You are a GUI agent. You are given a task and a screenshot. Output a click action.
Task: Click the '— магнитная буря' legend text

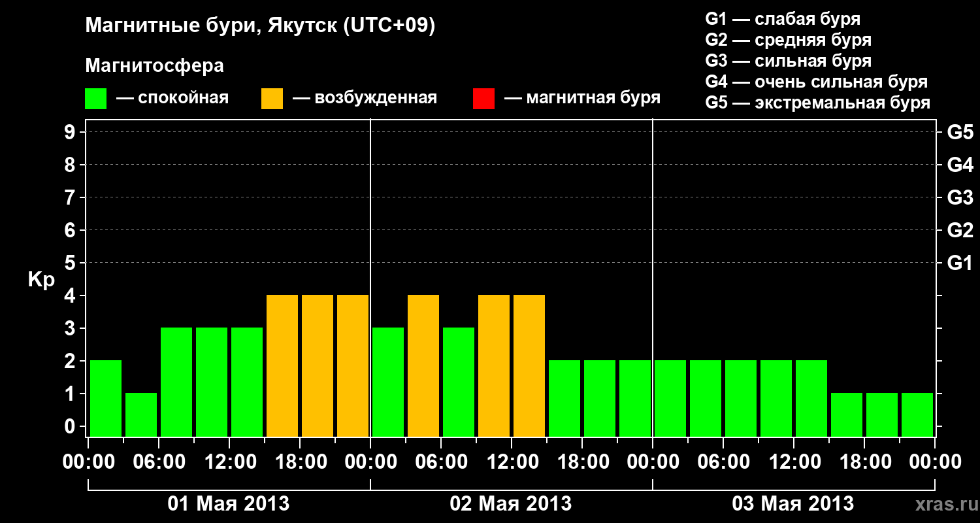pyautogui.click(x=582, y=98)
